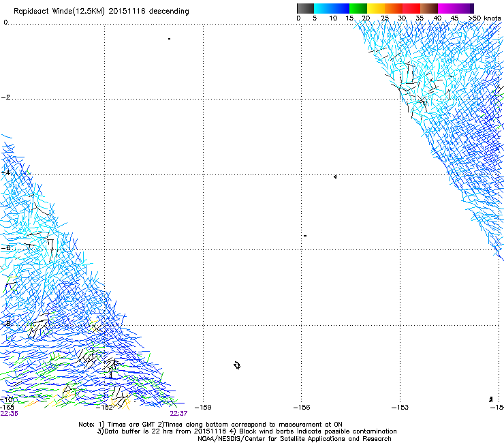Click the magenta 40-45 knots legend segment

point(447,8)
